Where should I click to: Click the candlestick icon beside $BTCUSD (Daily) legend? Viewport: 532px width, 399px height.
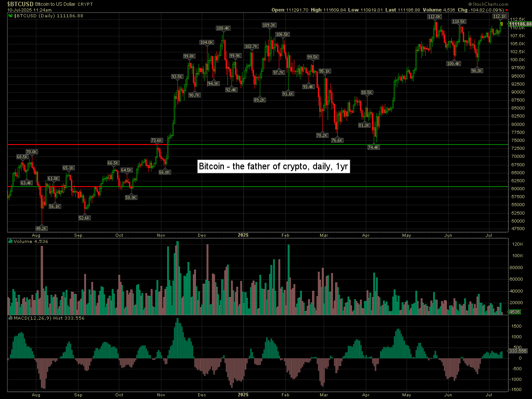coord(11,16)
